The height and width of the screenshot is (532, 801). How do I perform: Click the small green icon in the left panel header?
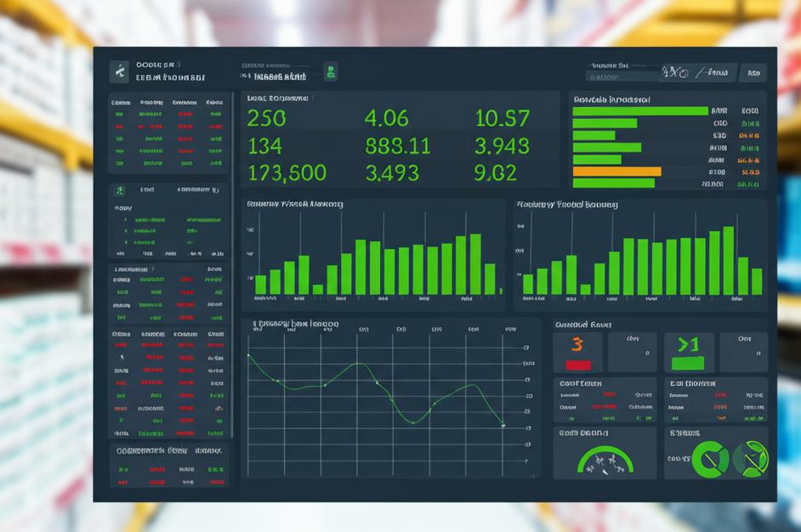pyautogui.click(x=120, y=190)
